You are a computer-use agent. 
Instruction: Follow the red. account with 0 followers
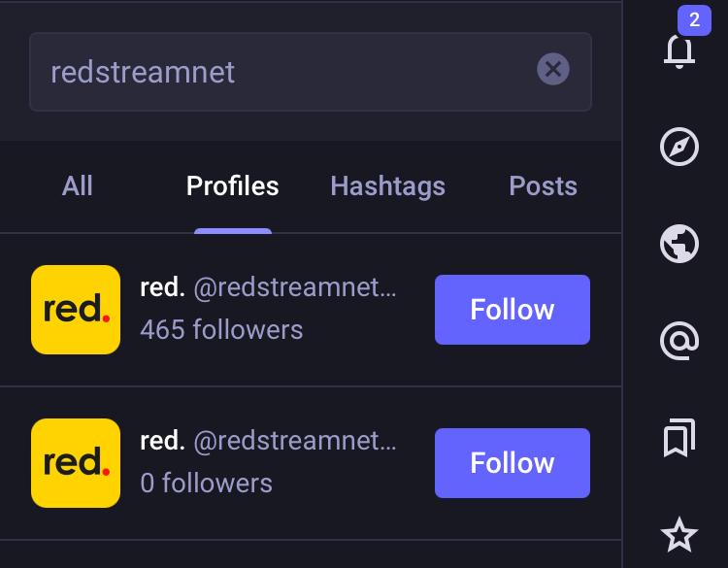pyautogui.click(x=513, y=462)
